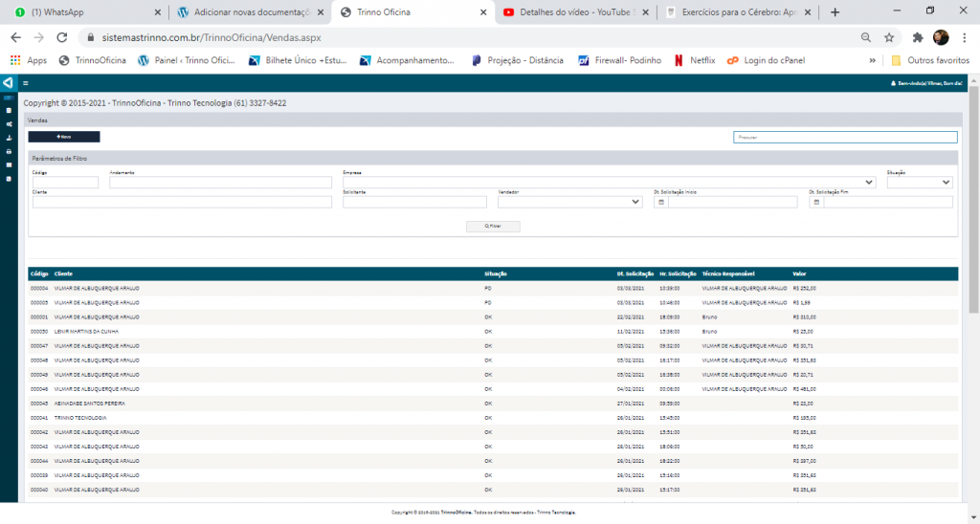Open calendar for Dt. Solicitação Fim
The image size is (980, 524).
[816, 202]
